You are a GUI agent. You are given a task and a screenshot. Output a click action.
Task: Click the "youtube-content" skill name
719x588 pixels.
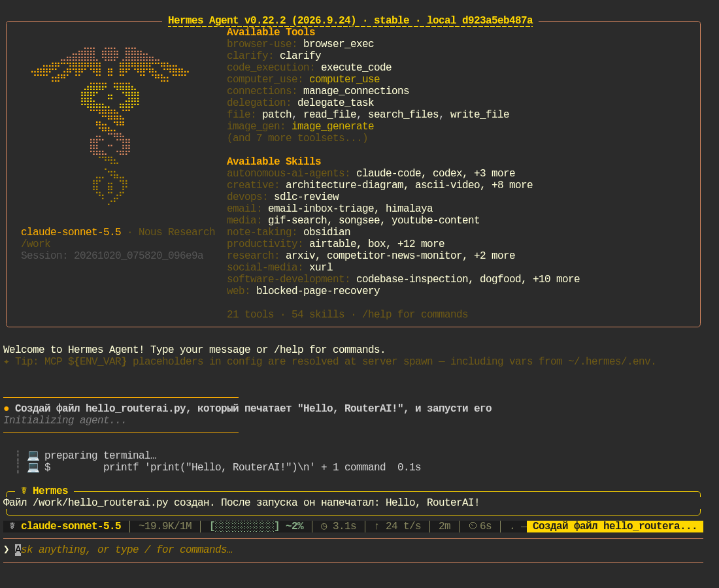435,220
